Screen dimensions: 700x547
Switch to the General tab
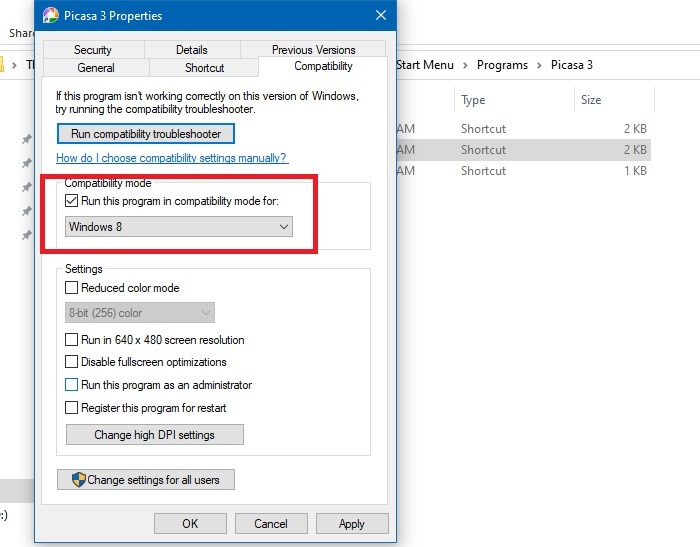tap(96, 68)
